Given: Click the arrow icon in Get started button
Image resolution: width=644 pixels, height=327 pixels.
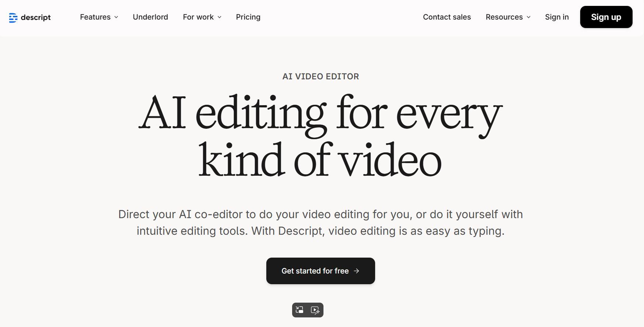Looking at the screenshot, I should 356,271.
